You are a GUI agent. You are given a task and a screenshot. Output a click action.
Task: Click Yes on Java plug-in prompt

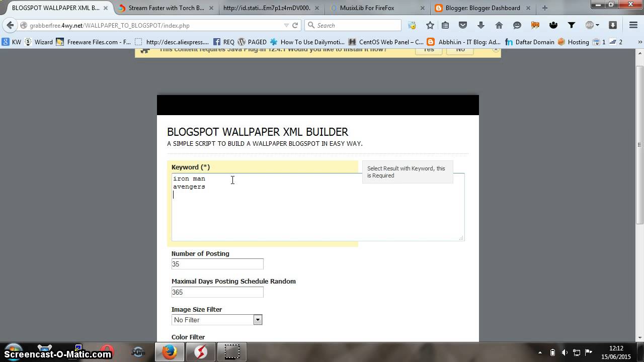pyautogui.click(x=429, y=50)
